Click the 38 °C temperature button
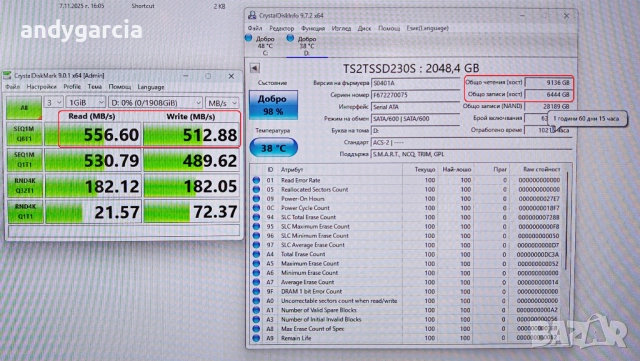Image resolution: width=640 pixels, height=361 pixels. 273,147
